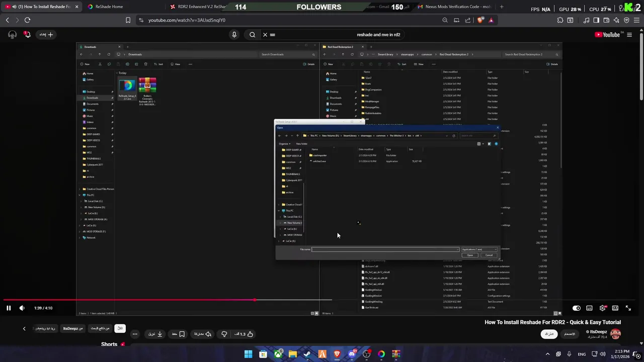Bookmark this page from the address bar
Screen dimensions: 644x362
[128, 20]
